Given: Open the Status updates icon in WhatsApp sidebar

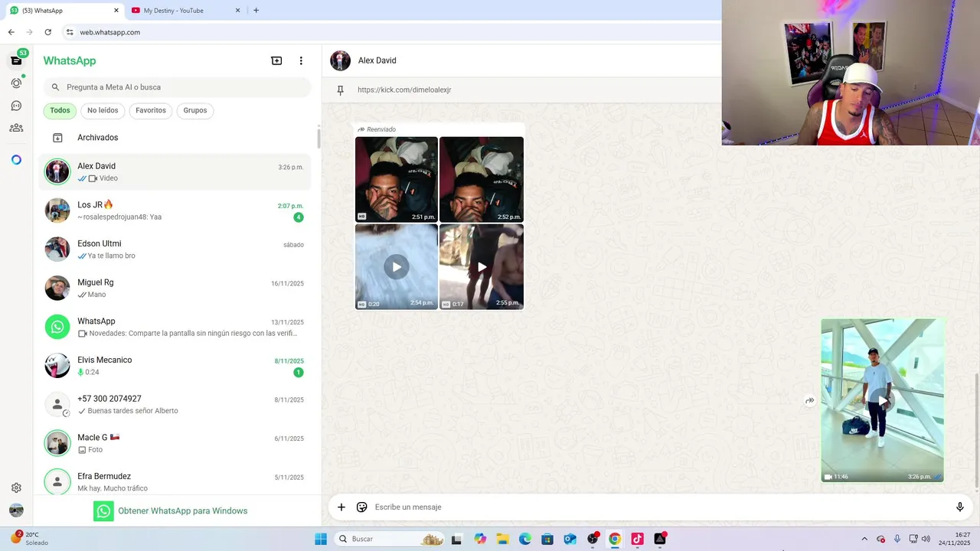Looking at the screenshot, I should coord(16,83).
